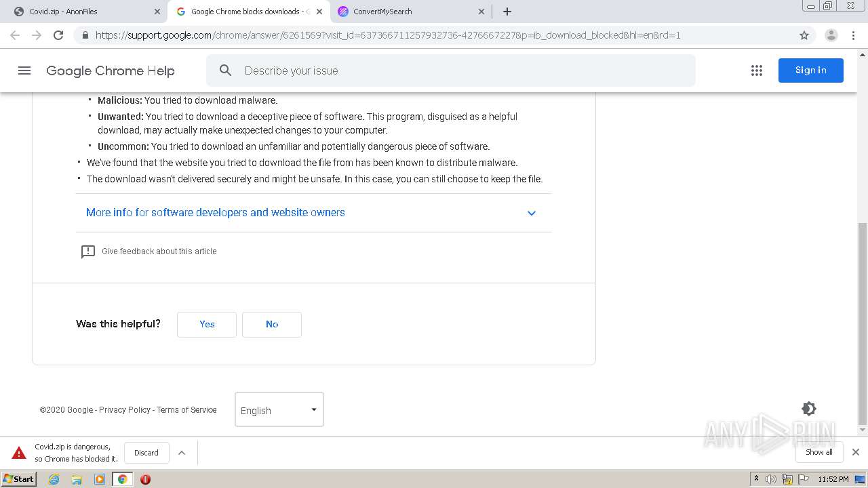This screenshot has width=868, height=488.
Task: Click the Uncommon bullet text
Action: click(294, 146)
